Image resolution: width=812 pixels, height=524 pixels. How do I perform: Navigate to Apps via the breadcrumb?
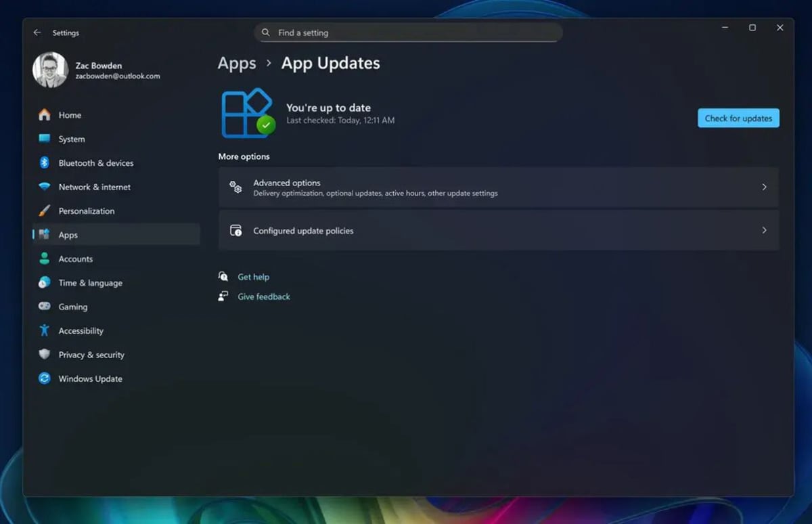coord(236,63)
